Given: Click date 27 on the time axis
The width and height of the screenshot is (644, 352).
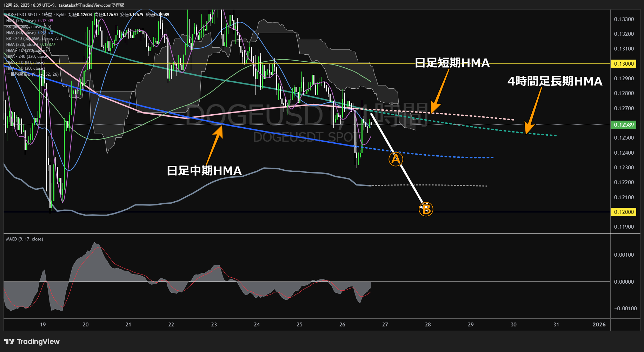Looking at the screenshot, I should click(x=385, y=325).
